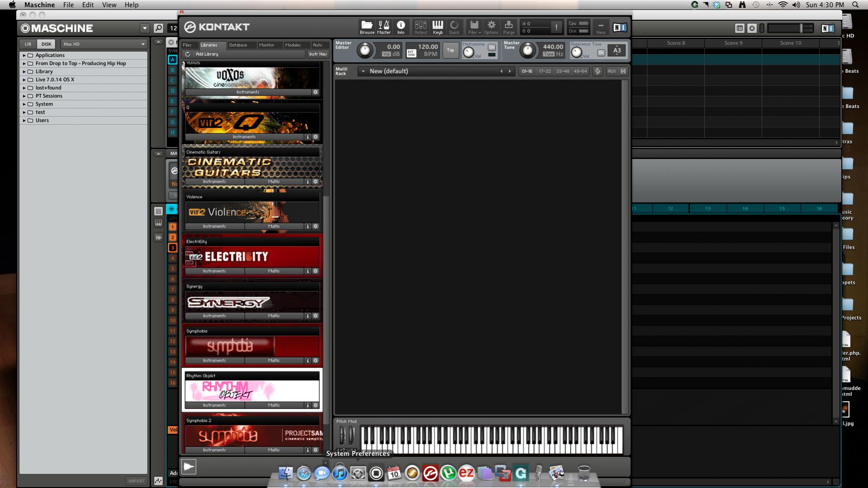Adjust the Master Editor volume knob

pyautogui.click(x=365, y=51)
